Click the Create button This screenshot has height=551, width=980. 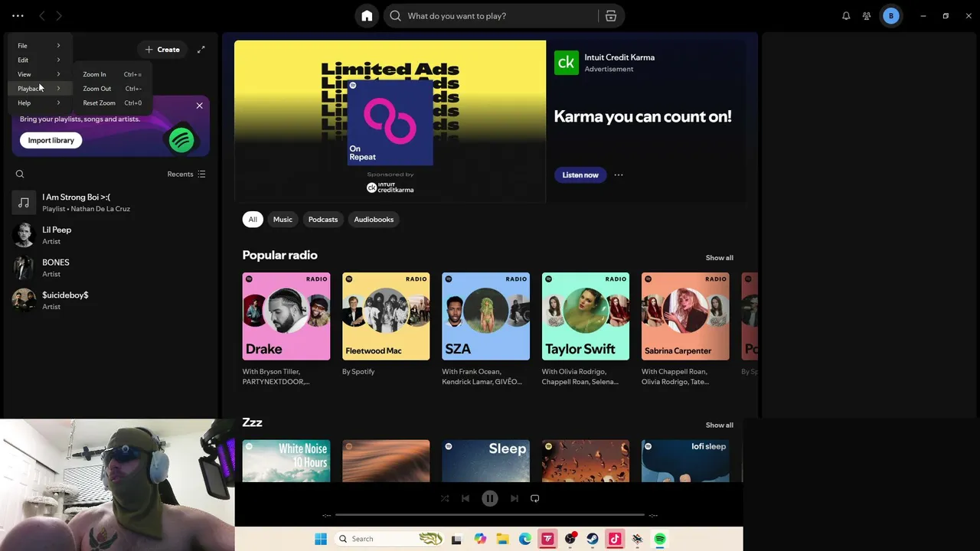[162, 50]
